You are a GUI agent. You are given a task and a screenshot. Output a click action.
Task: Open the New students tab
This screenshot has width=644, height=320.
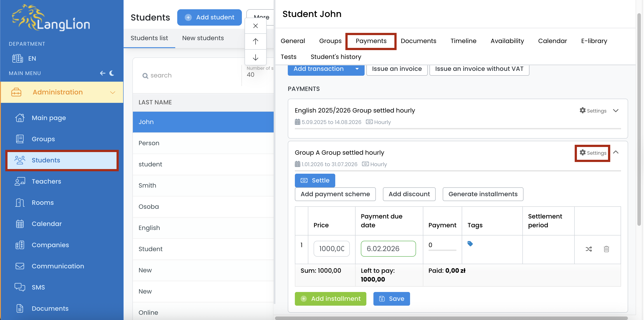click(x=203, y=38)
